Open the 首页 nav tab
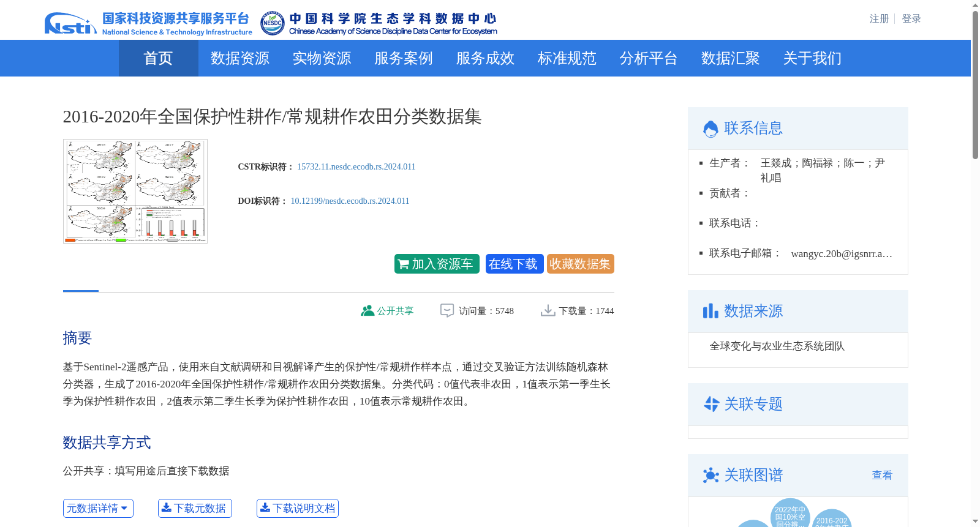Viewport: 980px width, 527px height. click(158, 58)
